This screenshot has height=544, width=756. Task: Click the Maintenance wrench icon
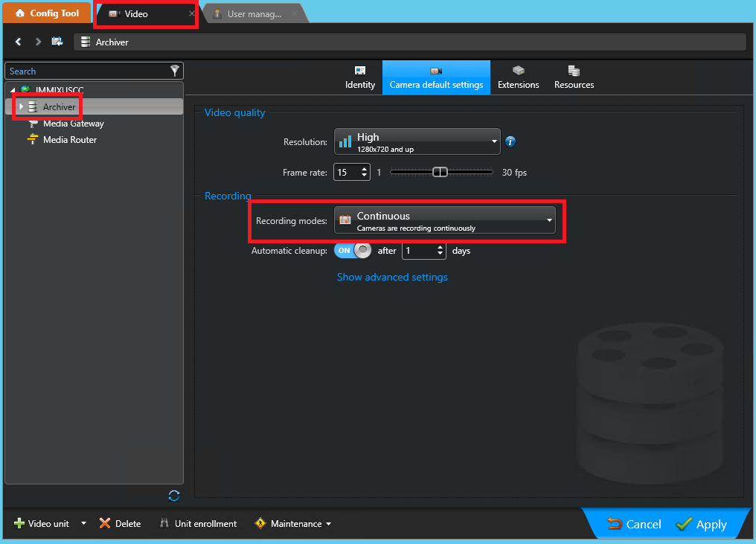[x=261, y=523]
